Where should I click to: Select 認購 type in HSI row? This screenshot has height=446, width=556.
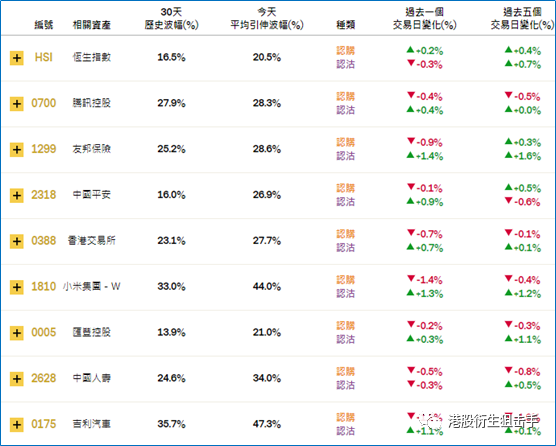click(346, 51)
